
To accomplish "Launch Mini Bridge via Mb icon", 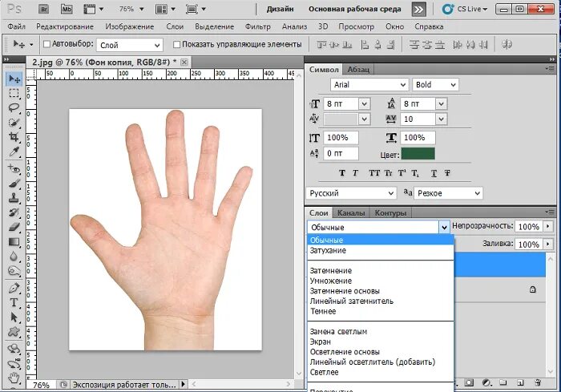I will (x=67, y=10).
